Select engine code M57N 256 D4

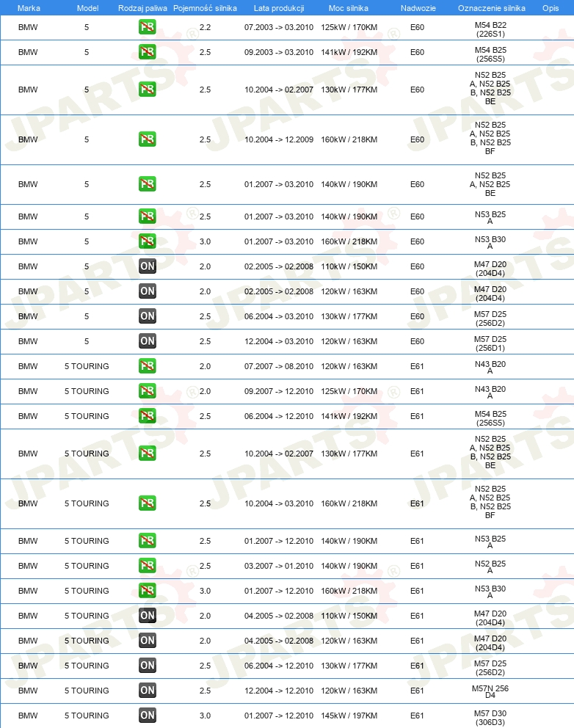tap(490, 691)
